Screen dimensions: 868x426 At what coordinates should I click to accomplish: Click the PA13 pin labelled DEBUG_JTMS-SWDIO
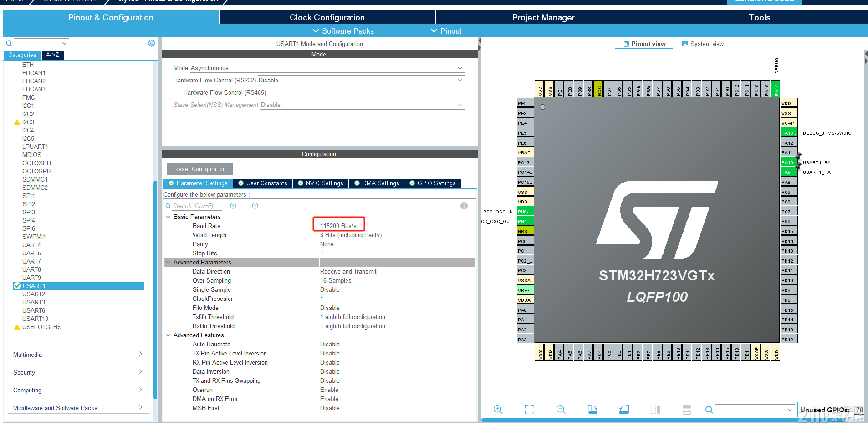[x=789, y=133]
